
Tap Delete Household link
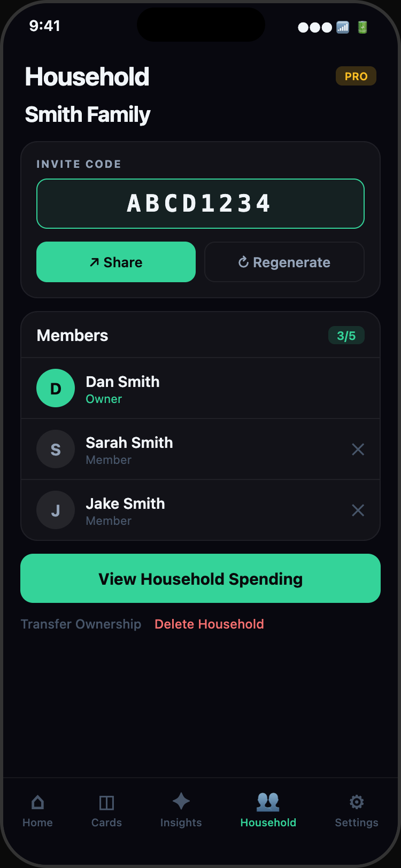click(x=209, y=624)
